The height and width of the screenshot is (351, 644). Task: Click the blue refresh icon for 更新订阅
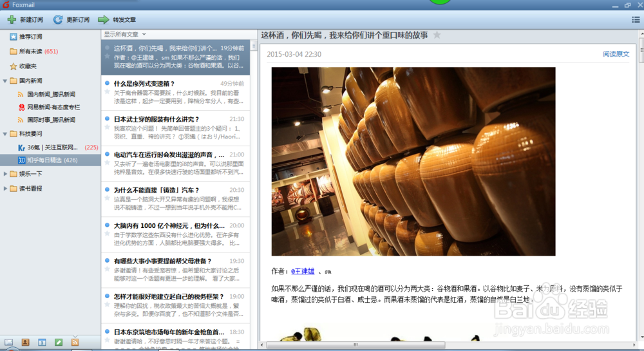58,19
